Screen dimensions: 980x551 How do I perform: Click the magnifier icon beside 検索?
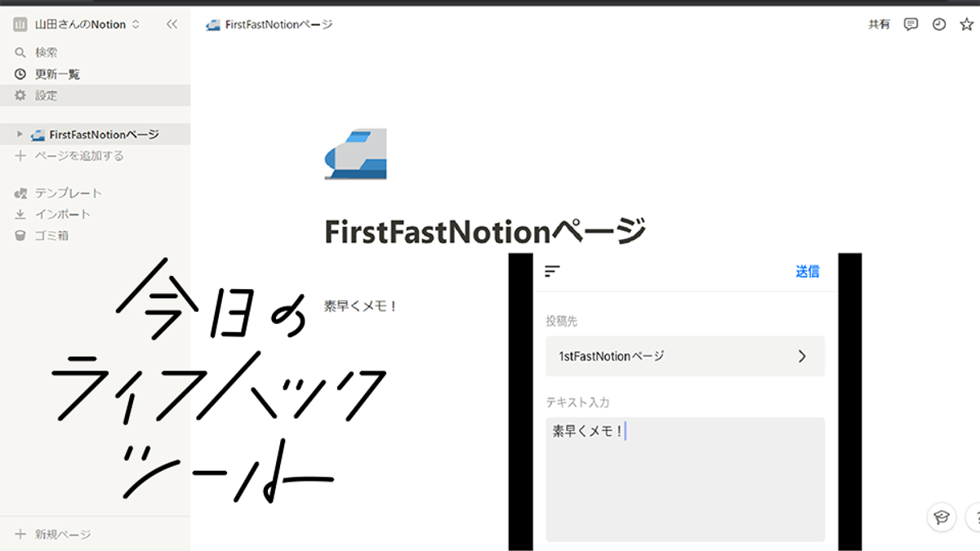(x=20, y=52)
